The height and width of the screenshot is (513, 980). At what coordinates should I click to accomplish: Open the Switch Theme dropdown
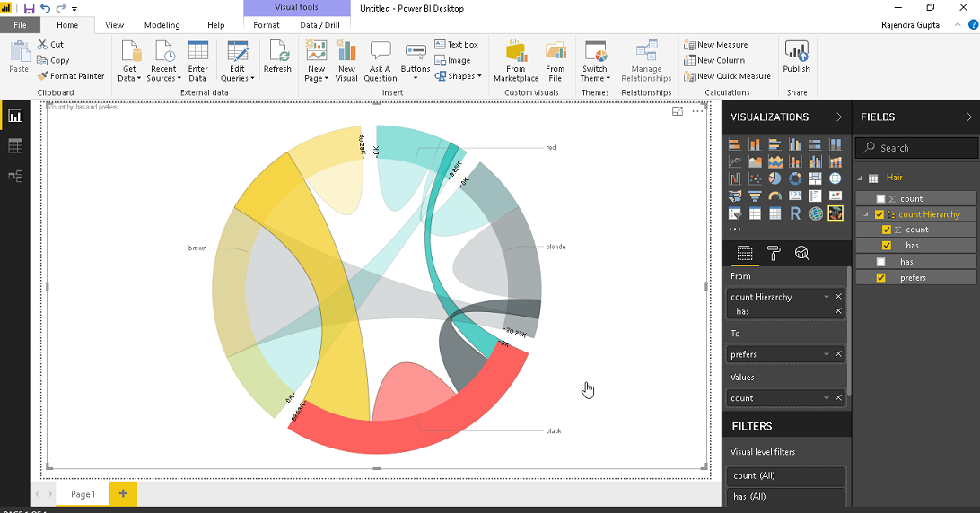595,61
